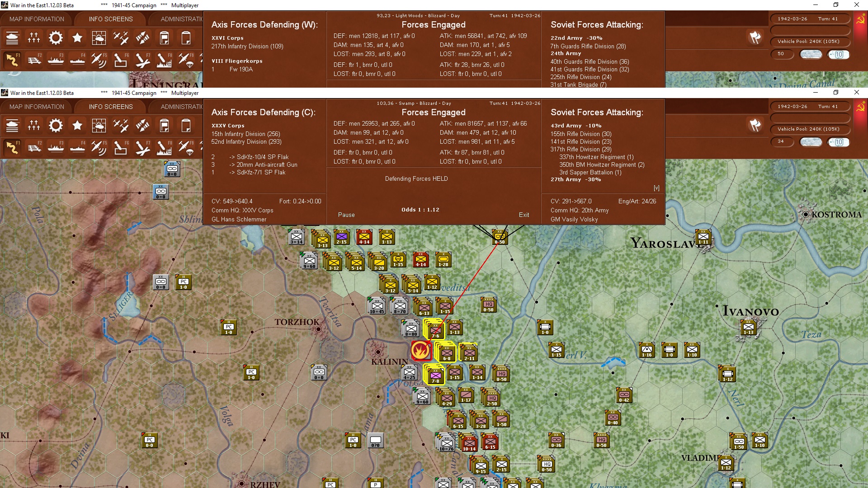
Task: Open production gear icon in lower window
Action: [56, 126]
